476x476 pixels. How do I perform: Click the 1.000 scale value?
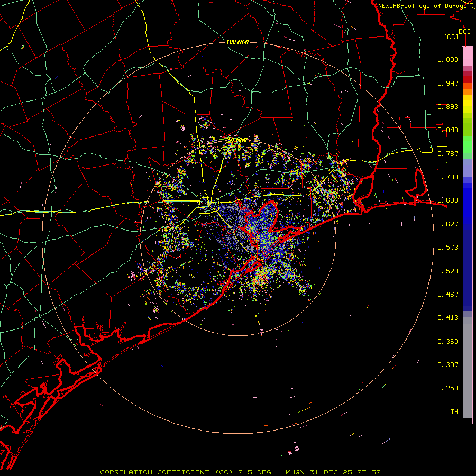448,60
